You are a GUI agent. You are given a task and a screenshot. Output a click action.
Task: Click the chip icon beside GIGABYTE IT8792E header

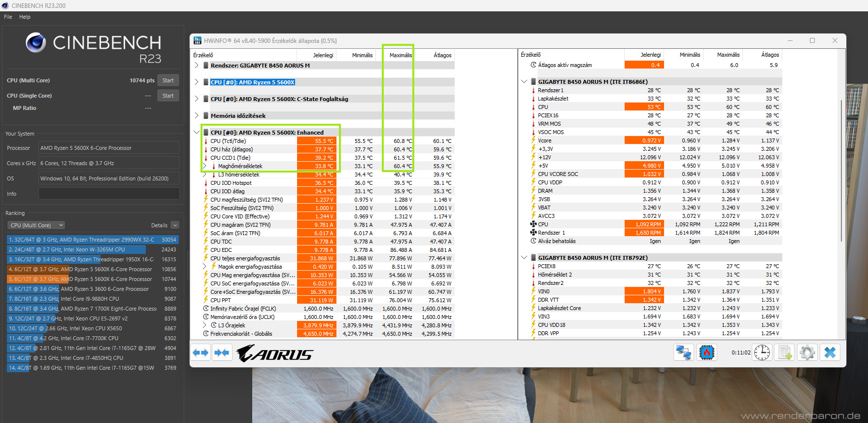(533, 258)
